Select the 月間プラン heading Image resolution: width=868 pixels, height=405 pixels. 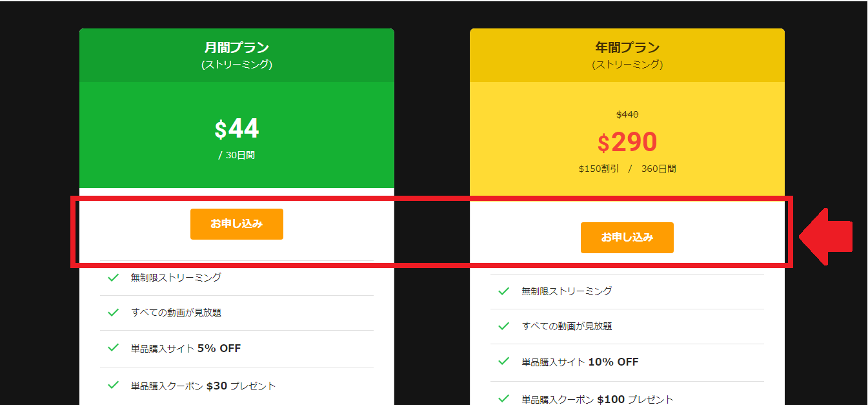click(236, 48)
